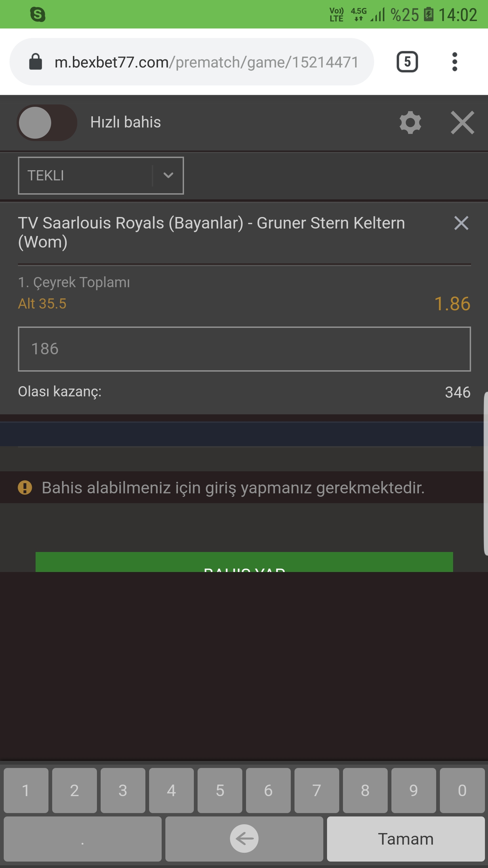Tap the decimal point key
This screenshot has height=868, width=488.
click(x=83, y=839)
